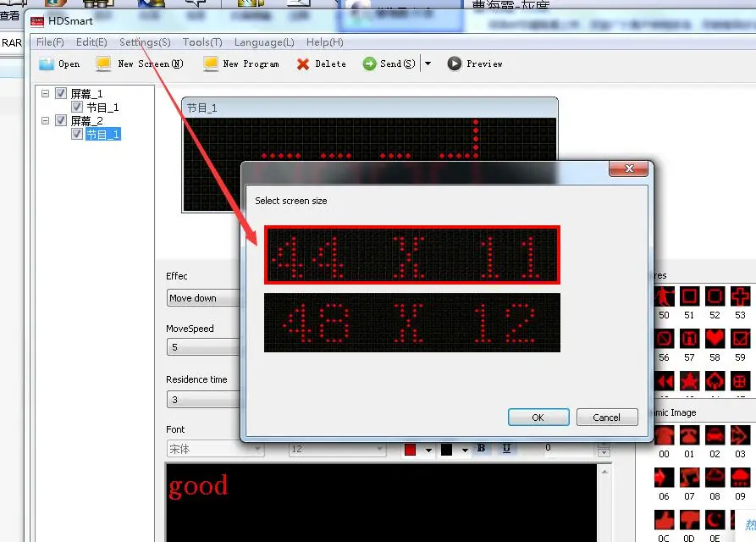Image resolution: width=756 pixels, height=542 pixels.
Task: Select picture icon 56 slashed box
Action: tap(665, 339)
